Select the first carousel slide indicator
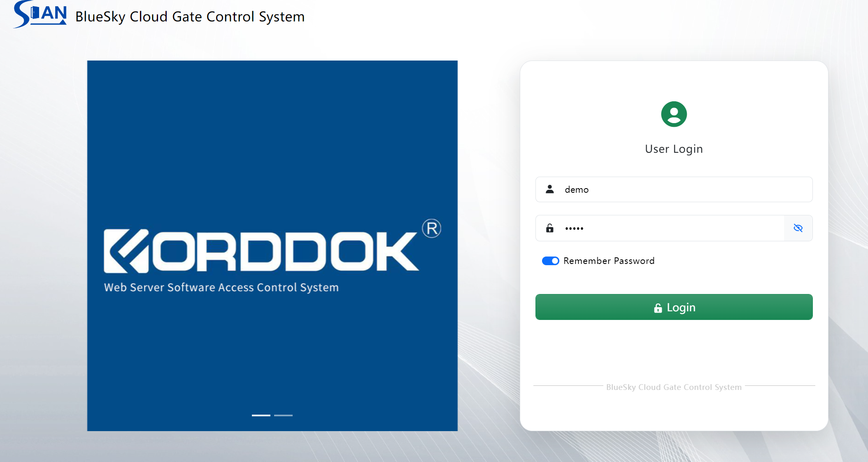 [261, 415]
